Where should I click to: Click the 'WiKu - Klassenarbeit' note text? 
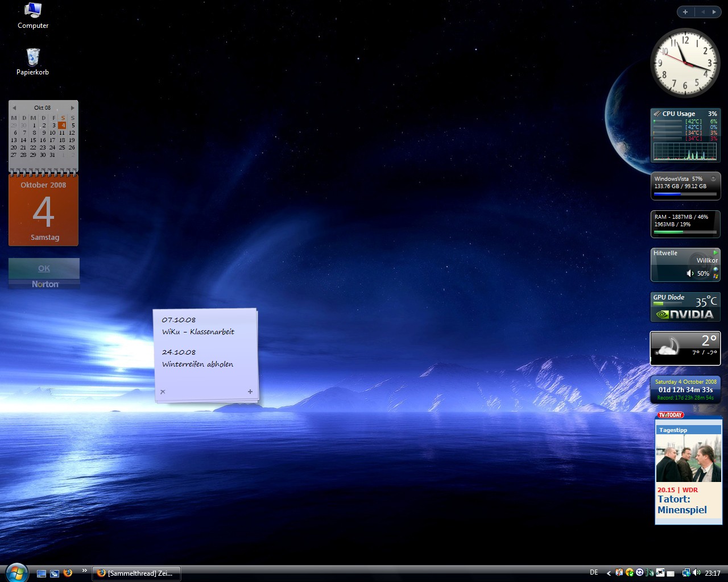198,331
